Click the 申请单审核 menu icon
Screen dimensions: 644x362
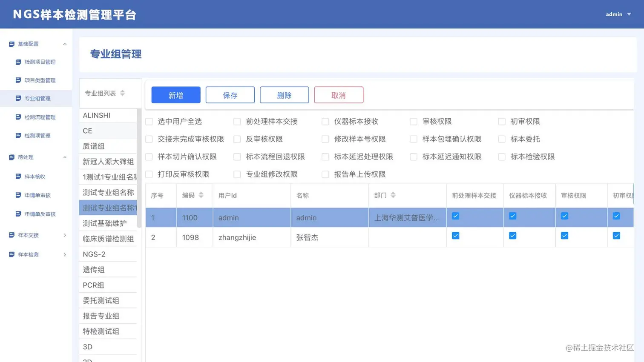pyautogui.click(x=17, y=195)
